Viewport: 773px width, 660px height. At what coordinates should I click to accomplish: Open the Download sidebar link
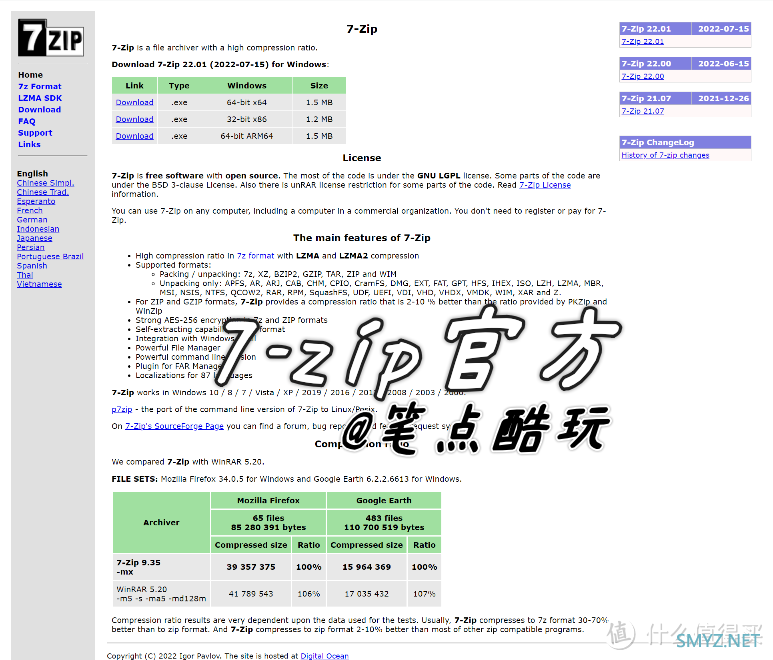coord(39,109)
